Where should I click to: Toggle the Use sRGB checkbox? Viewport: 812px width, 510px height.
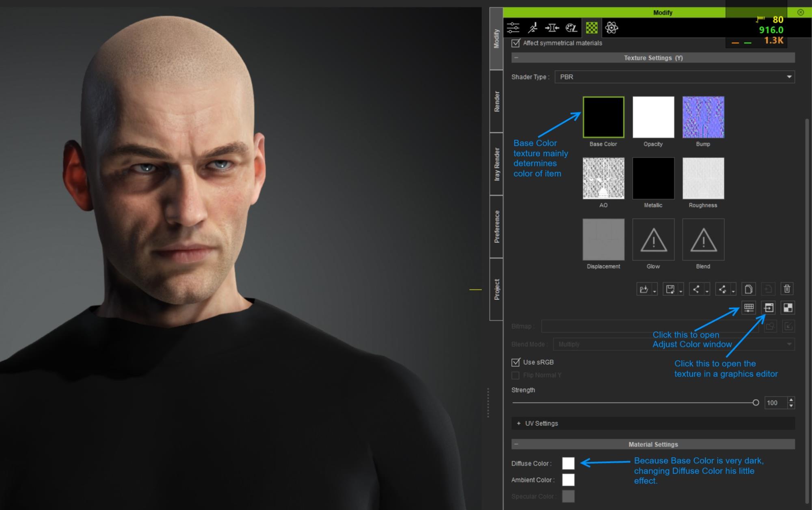click(x=516, y=362)
